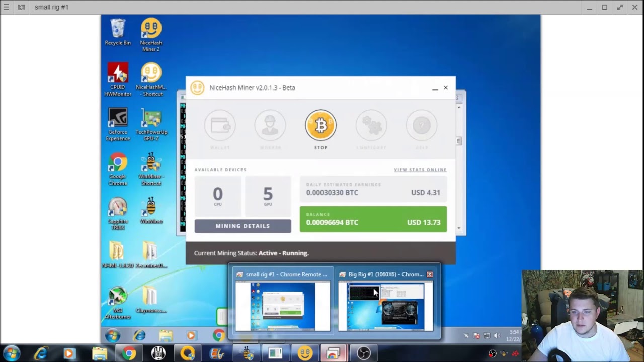The image size is (644, 362).
Task: Open the ZecMiner folder on desktop
Action: click(151, 255)
